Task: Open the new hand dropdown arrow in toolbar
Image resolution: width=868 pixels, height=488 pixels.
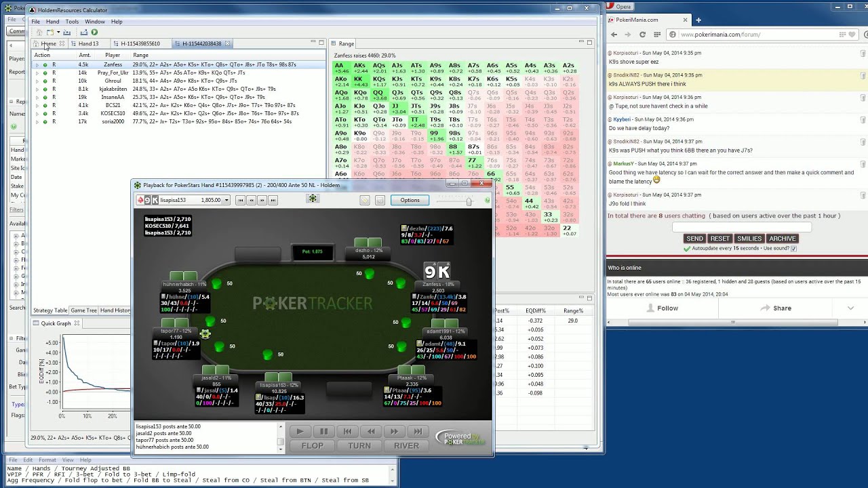Action: coord(58,33)
